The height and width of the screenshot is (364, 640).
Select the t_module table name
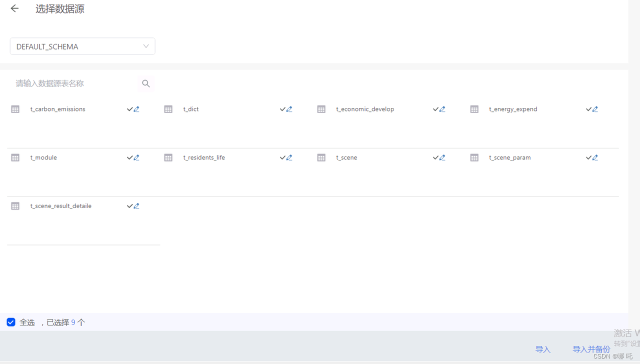point(43,157)
